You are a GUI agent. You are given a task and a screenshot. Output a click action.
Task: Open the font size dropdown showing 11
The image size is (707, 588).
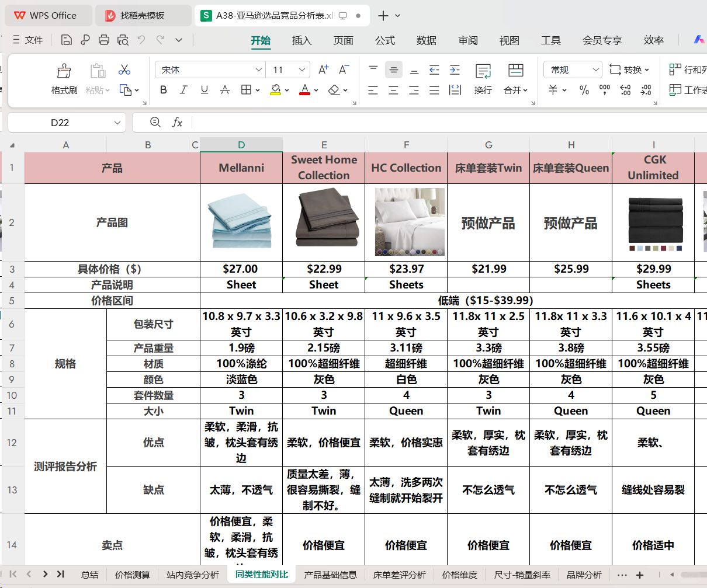pyautogui.click(x=302, y=69)
